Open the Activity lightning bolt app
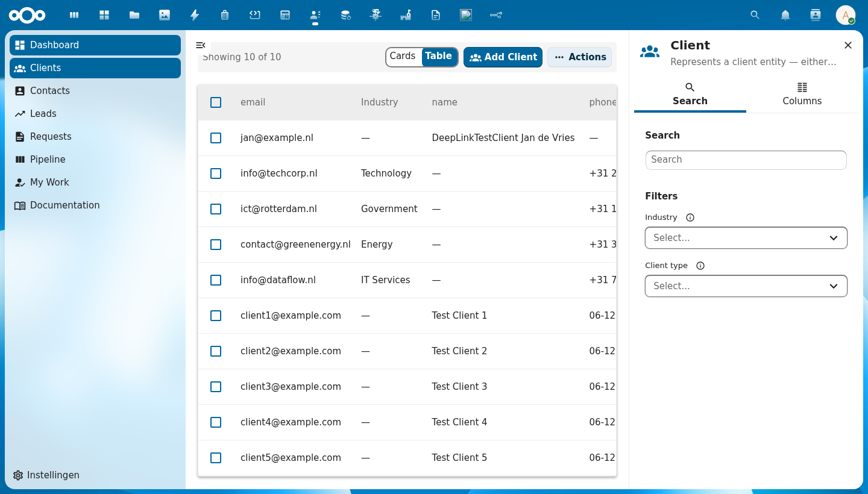 point(195,15)
